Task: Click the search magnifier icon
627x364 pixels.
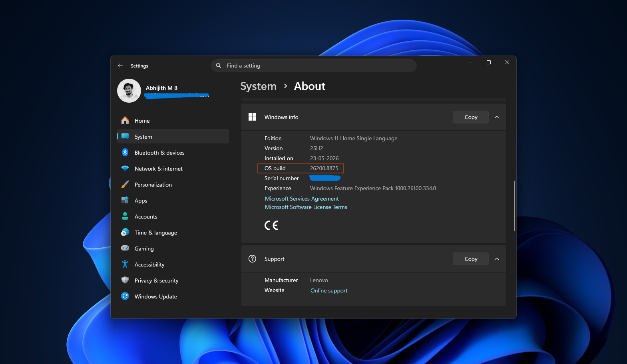Action: 219,66
